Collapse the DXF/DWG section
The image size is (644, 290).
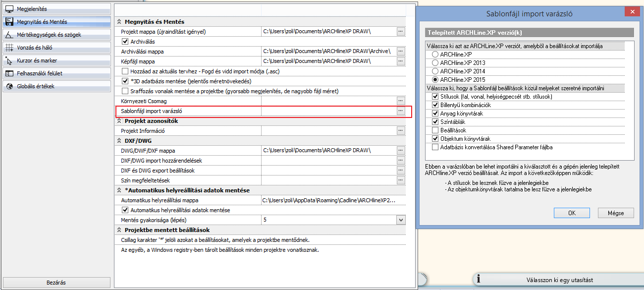pyautogui.click(x=119, y=141)
